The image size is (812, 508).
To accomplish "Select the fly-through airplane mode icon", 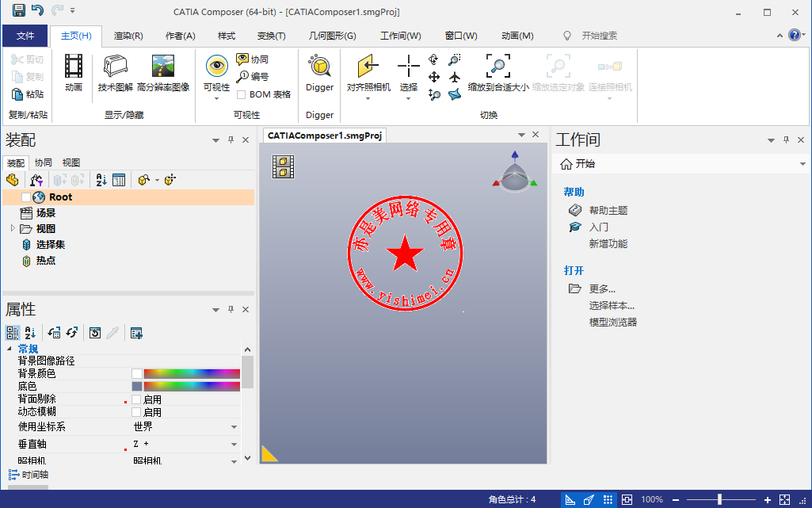I will pos(454,77).
